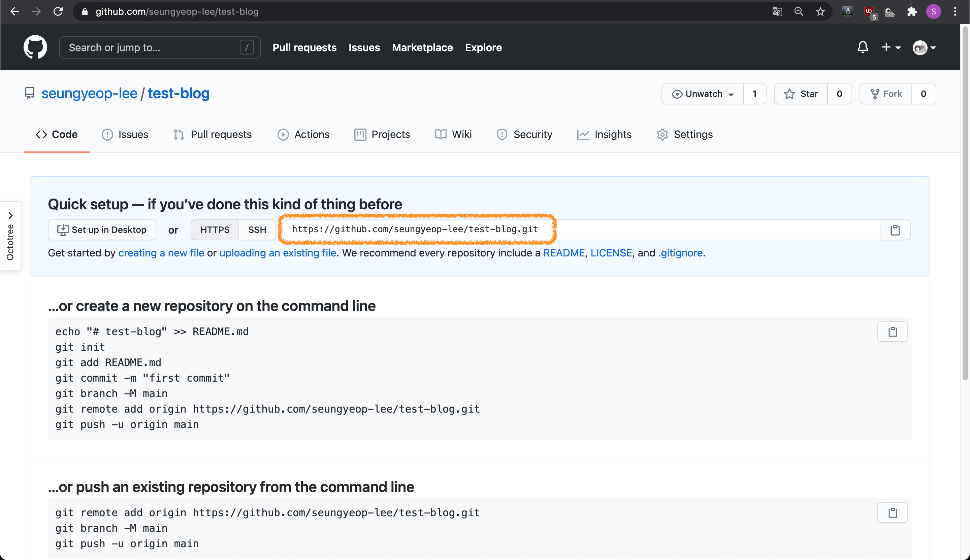
Task: Switch to the Actions tab
Action: pyautogui.click(x=304, y=134)
